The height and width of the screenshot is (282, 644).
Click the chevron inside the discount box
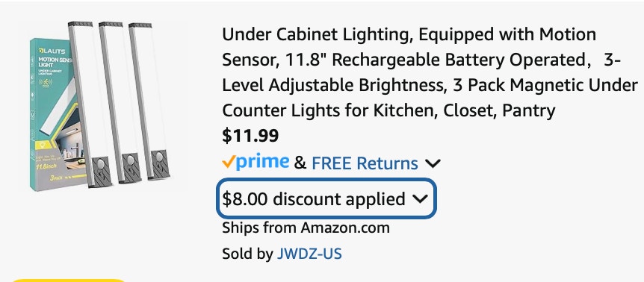point(420,198)
